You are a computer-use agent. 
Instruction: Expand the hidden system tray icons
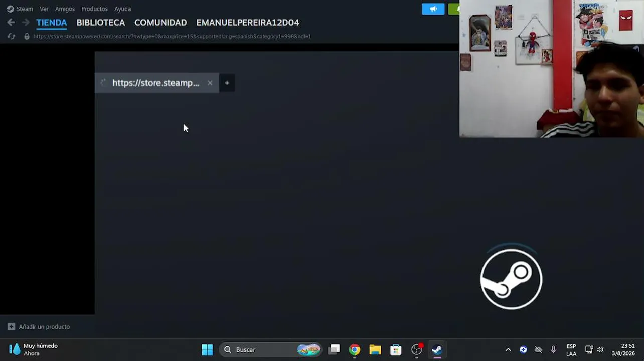point(508,350)
